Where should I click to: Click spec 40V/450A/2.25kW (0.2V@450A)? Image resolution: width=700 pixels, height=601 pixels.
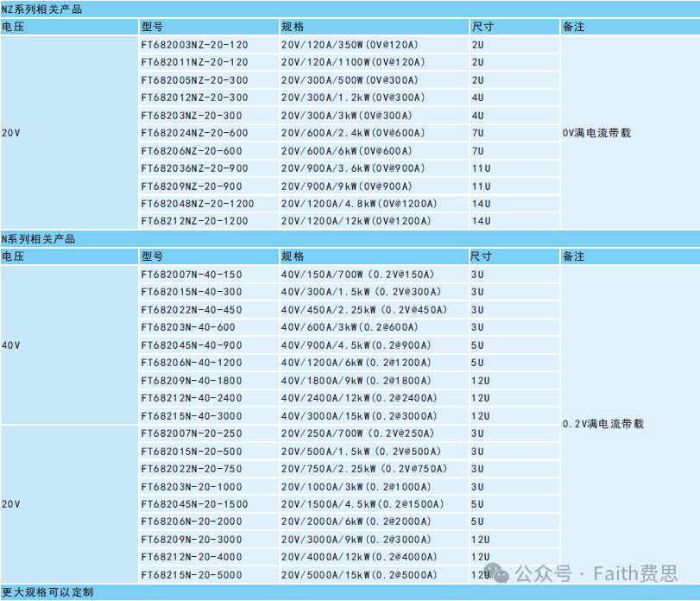coord(364,310)
